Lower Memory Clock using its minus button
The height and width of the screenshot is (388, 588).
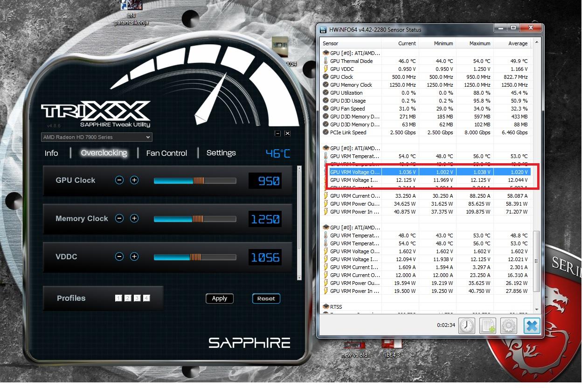pos(119,218)
